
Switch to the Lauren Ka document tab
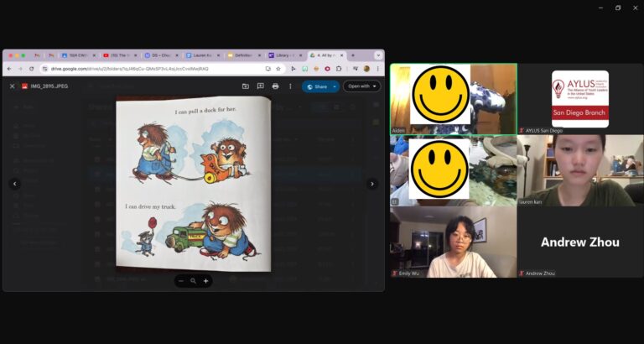[202, 55]
